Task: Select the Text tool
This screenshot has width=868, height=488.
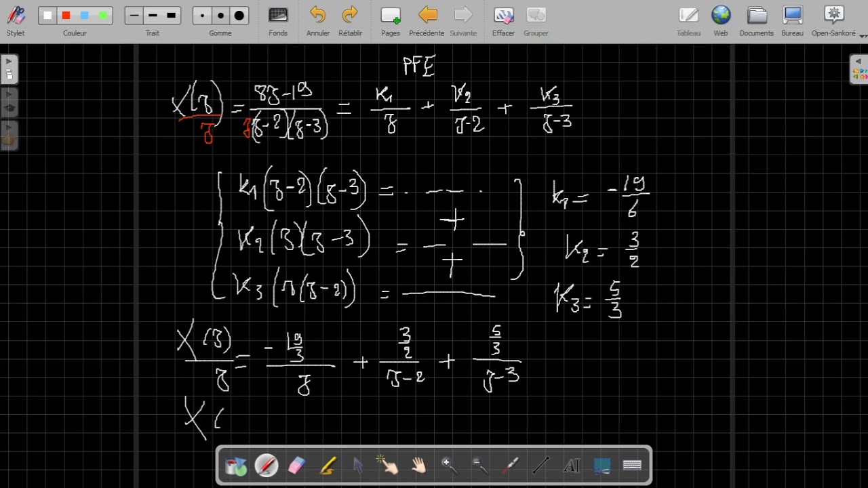Action: 572,466
